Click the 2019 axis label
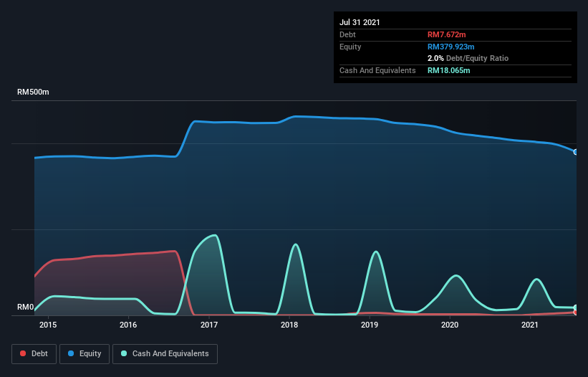The width and height of the screenshot is (588, 377). (x=370, y=325)
